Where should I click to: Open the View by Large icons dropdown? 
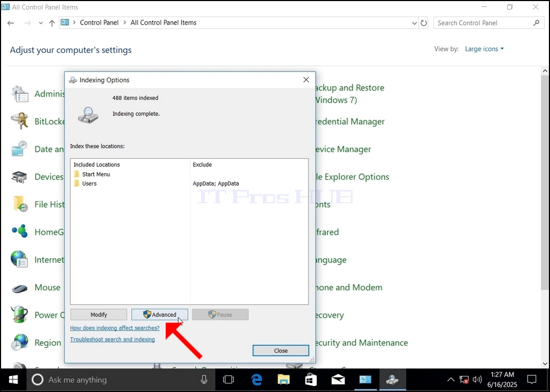click(484, 49)
